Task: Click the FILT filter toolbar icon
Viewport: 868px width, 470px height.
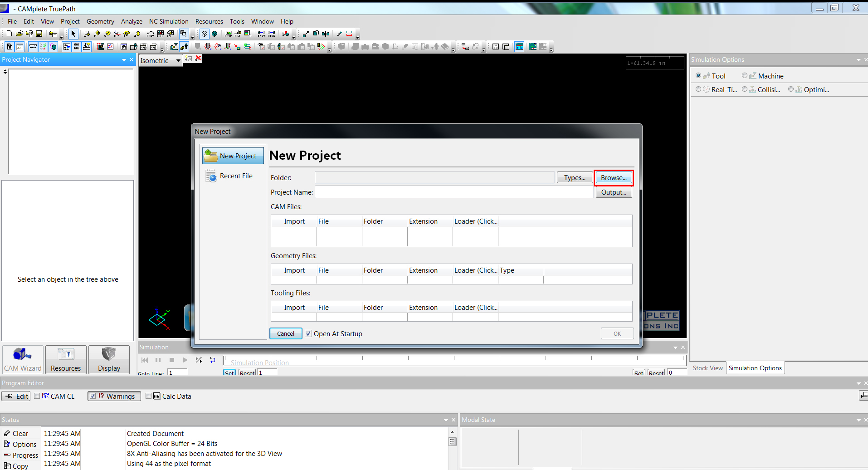Action: coord(238,34)
